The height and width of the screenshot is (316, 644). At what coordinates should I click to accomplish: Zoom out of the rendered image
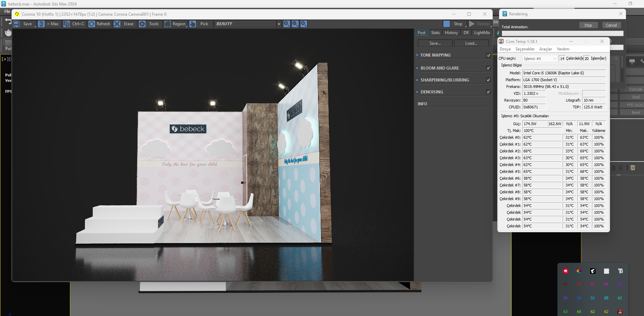click(295, 24)
